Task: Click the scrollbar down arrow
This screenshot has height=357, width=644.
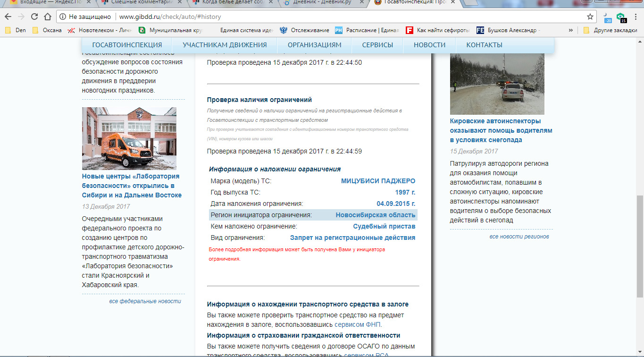Action: tap(640, 353)
